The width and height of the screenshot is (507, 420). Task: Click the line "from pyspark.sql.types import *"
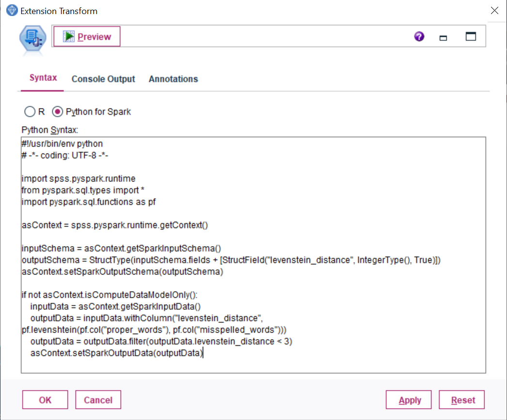pyautogui.click(x=83, y=190)
